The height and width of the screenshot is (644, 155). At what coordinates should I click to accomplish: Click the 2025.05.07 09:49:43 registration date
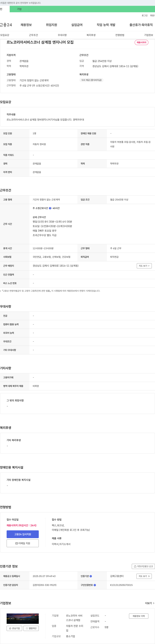(44, 576)
